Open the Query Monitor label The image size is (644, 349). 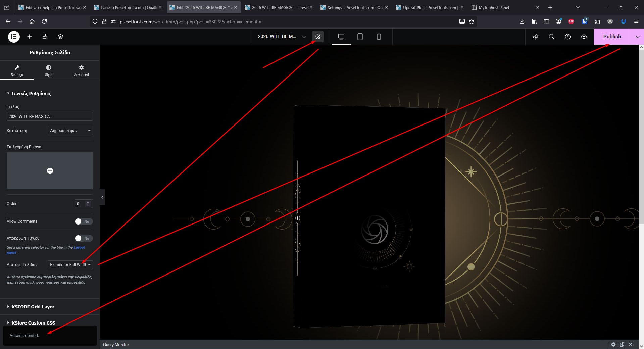[x=116, y=344]
